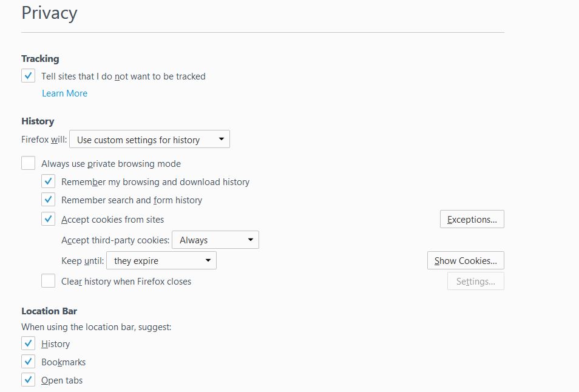The width and height of the screenshot is (579, 392).
Task: Click the greyed Settings… button for clearing history
Action: pyautogui.click(x=476, y=282)
